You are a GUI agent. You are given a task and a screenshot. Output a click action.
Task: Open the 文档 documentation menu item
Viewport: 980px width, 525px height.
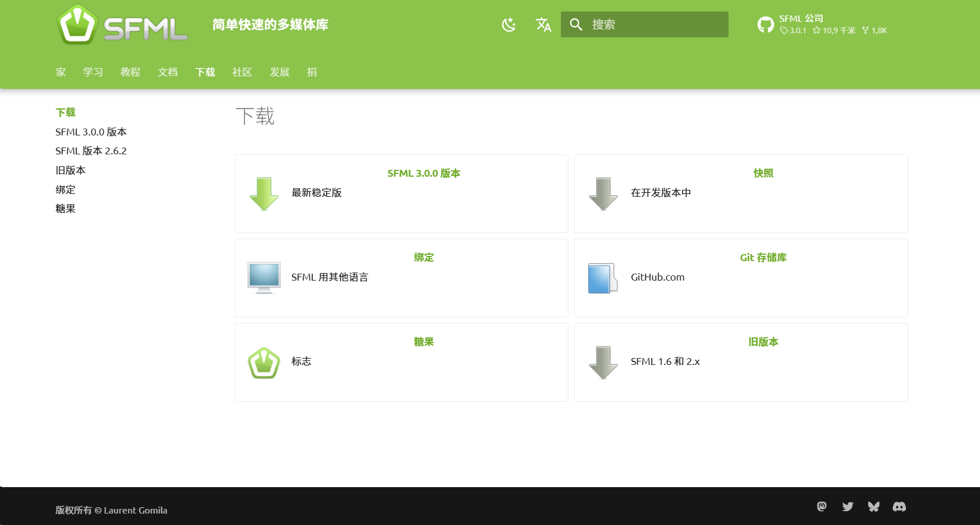click(x=168, y=72)
